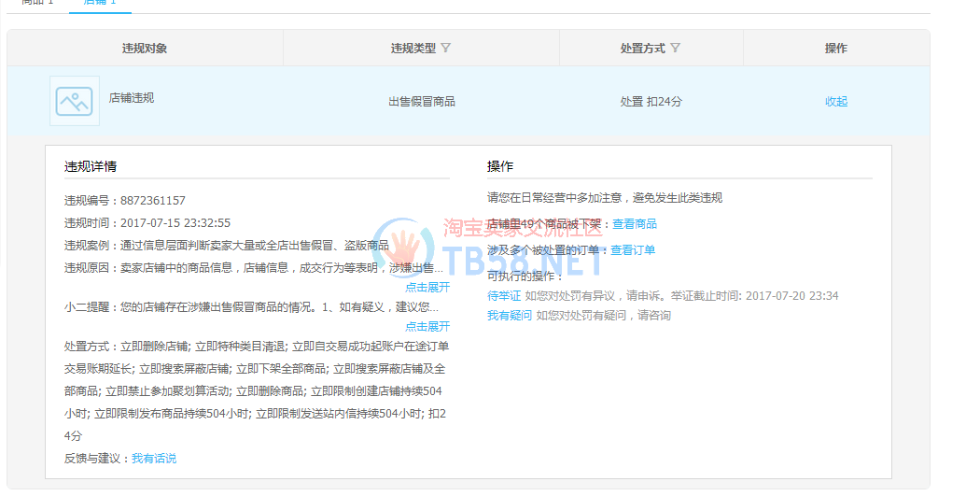Collapse the row with 收起

(836, 102)
